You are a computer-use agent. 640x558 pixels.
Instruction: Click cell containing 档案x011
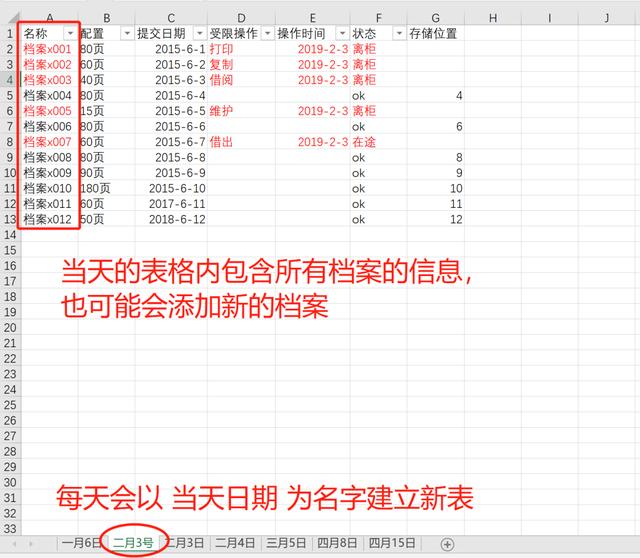tap(49, 204)
